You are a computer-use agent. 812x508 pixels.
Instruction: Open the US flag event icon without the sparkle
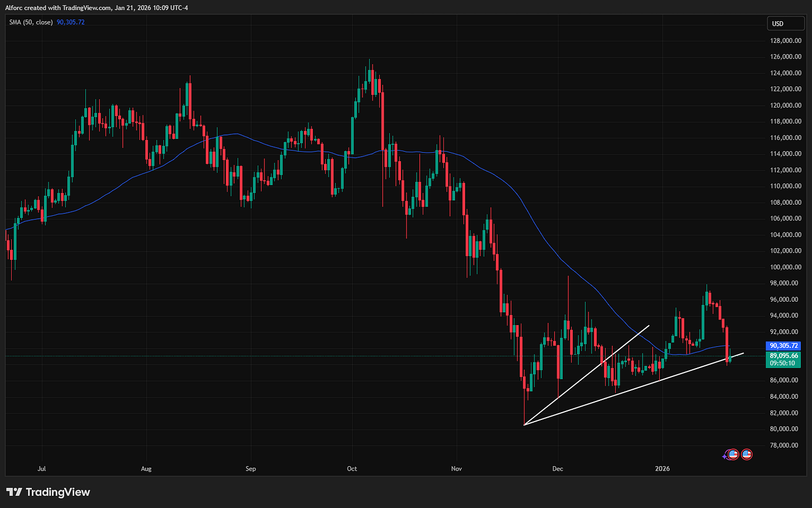click(746, 454)
